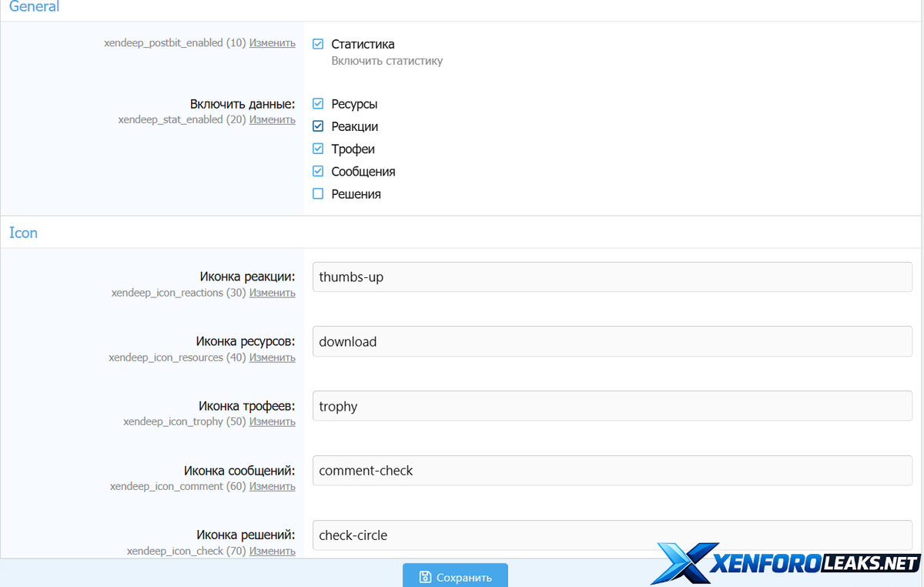Edit the xendeep_icon_reactions option via Изменить
924x587 pixels.
click(x=272, y=293)
